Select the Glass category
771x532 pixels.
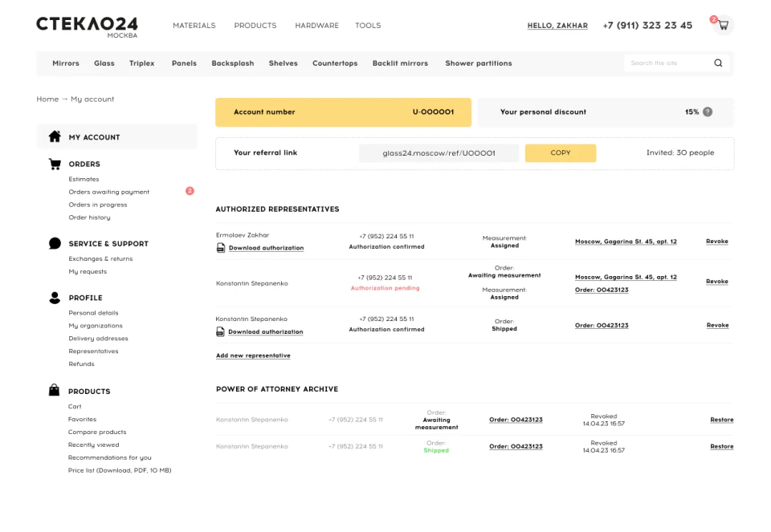[x=104, y=63]
